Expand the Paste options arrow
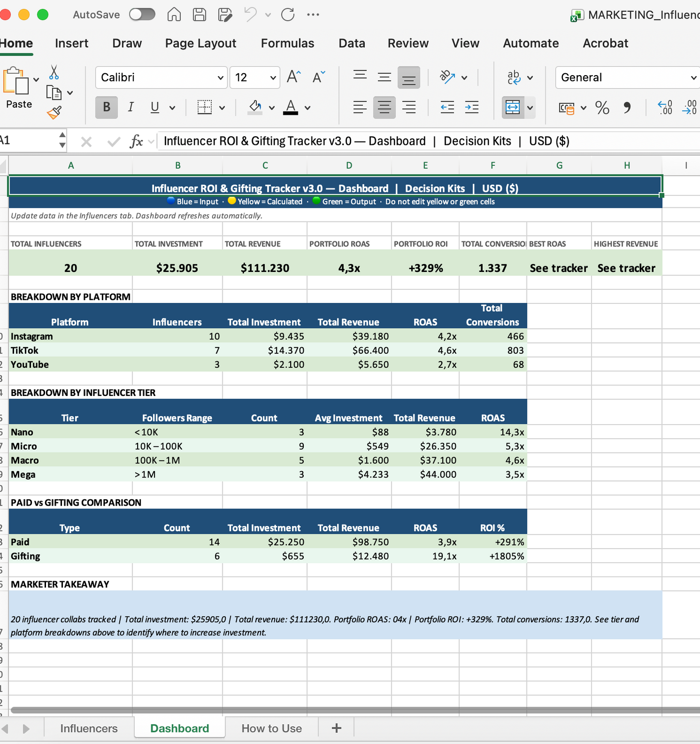This screenshot has height=744, width=700. tap(36, 80)
